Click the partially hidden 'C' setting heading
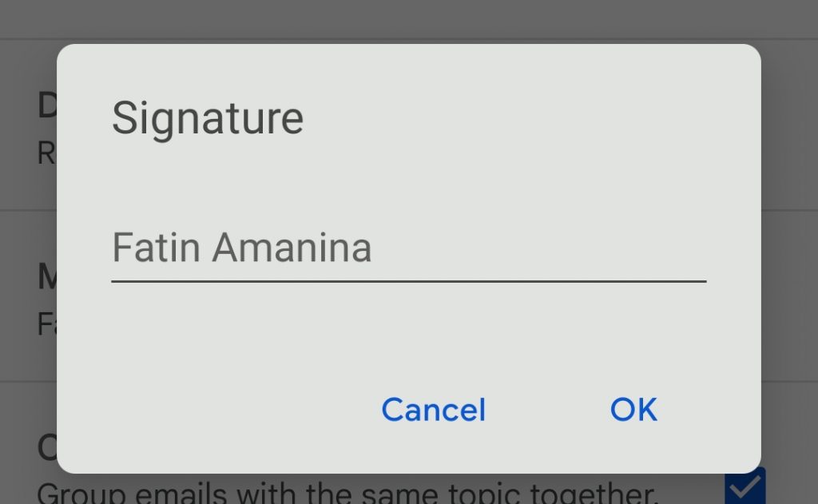The height and width of the screenshot is (504, 818). (47, 447)
